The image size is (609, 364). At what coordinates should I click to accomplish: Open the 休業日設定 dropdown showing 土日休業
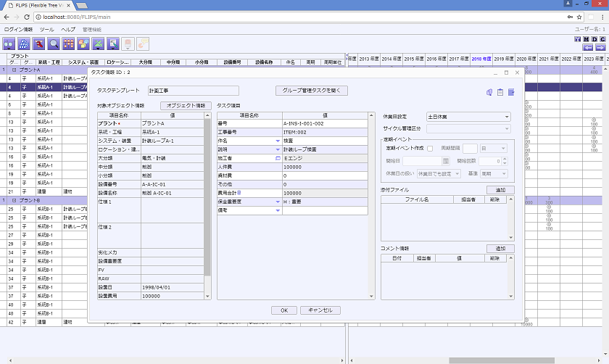(x=468, y=117)
